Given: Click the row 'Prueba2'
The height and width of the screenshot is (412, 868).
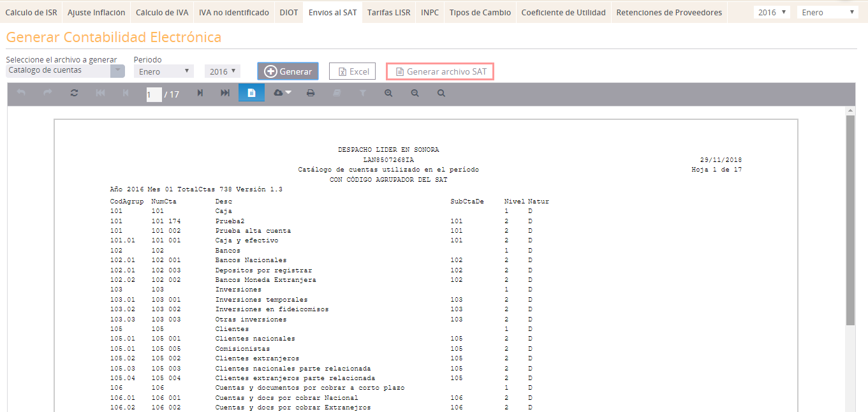Looking at the screenshot, I should point(329,221).
